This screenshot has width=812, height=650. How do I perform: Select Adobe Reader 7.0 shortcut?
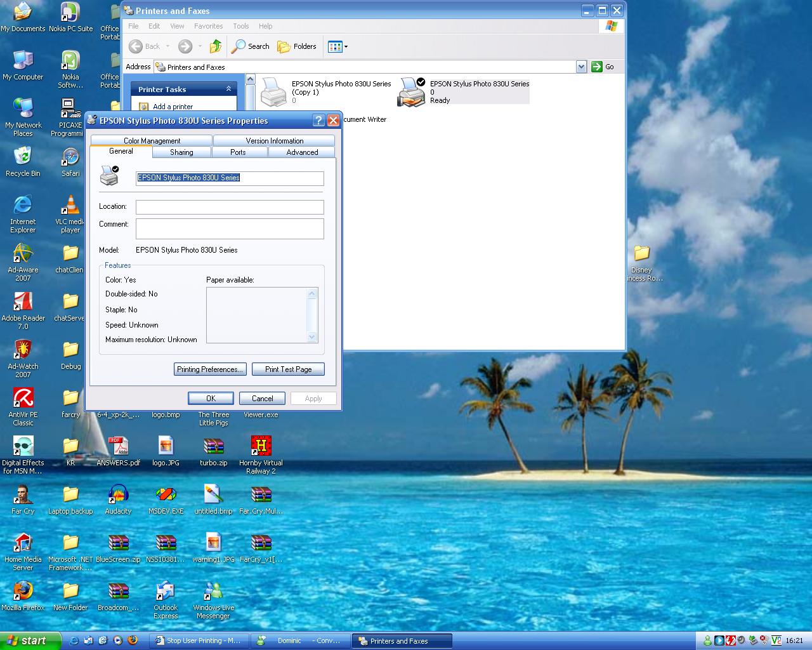[23, 310]
